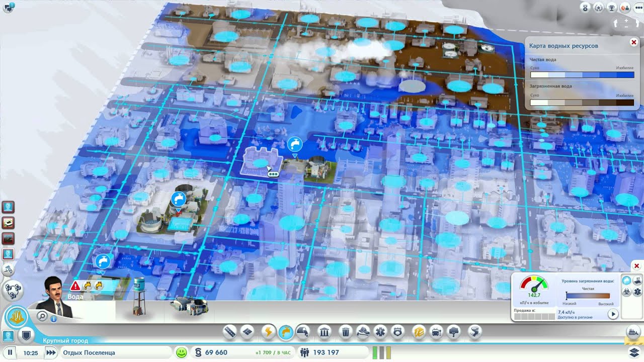Toggle the water map layer button

coord(627,281)
